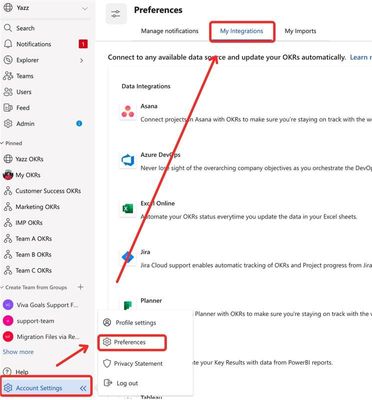This screenshot has height=400, width=372.
Task: Click the blue info badge beside Admin
Action: tap(79, 124)
